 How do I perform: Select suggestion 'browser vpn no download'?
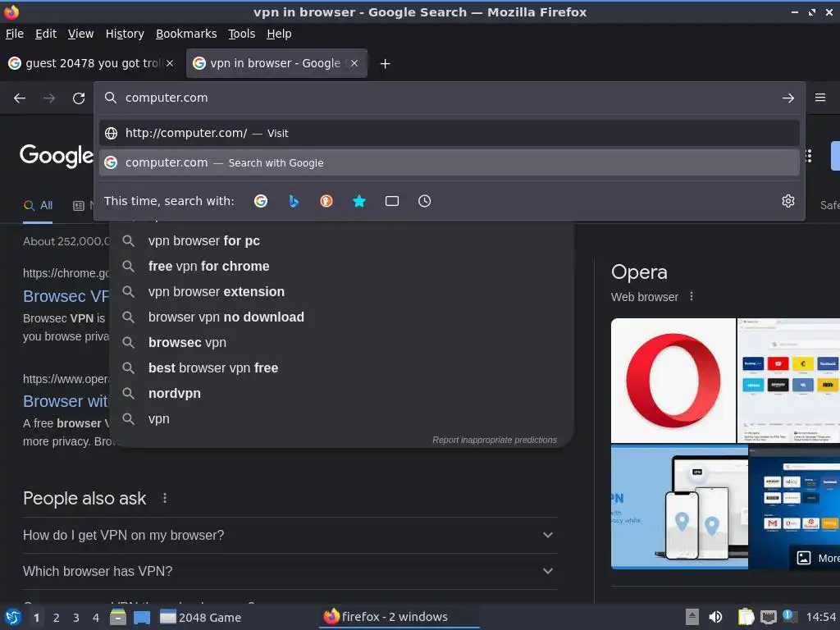point(342,317)
